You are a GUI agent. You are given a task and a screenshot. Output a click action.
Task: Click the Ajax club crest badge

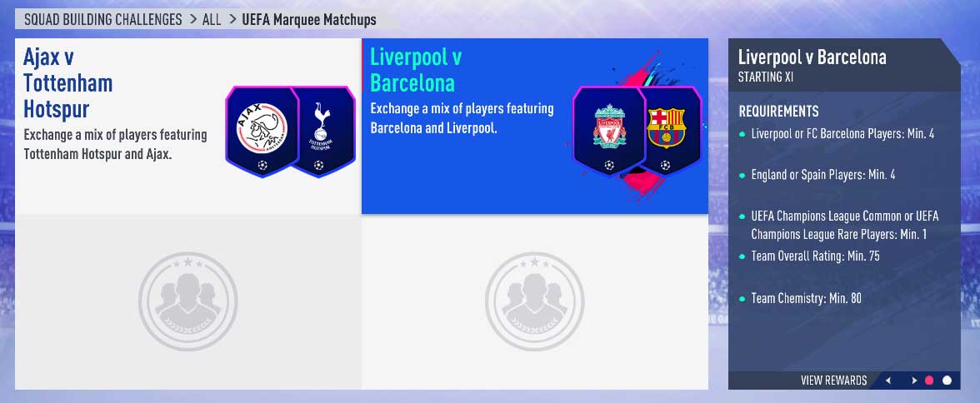(x=262, y=131)
